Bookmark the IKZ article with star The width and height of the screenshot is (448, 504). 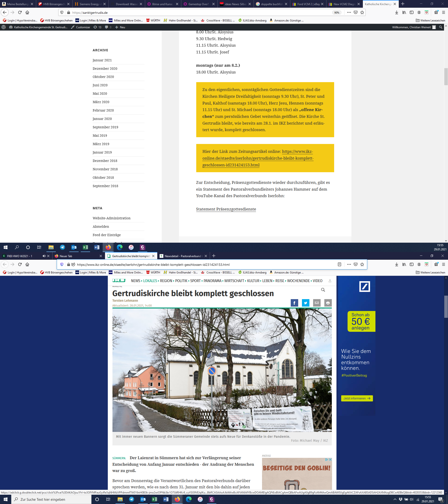click(362, 264)
